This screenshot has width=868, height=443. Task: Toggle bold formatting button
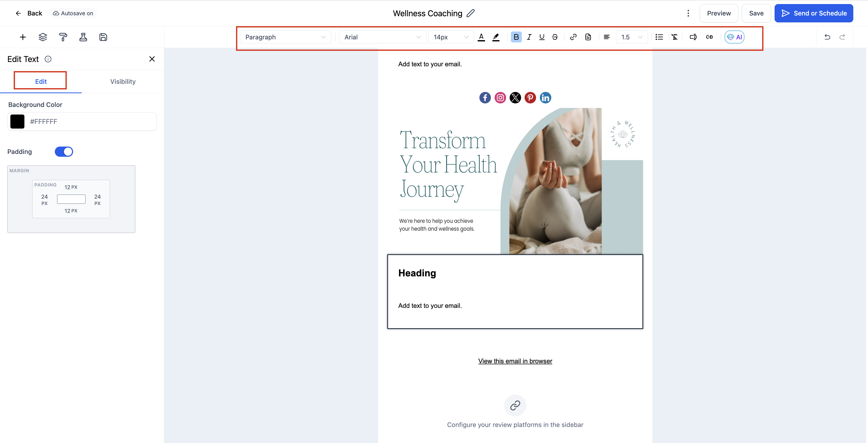(x=516, y=37)
